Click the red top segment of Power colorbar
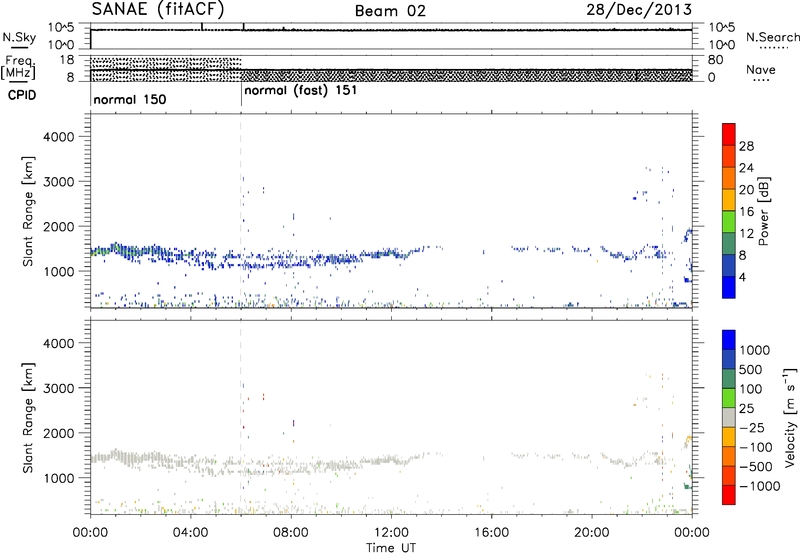Viewport: 800px width, 554px height. 729,134
